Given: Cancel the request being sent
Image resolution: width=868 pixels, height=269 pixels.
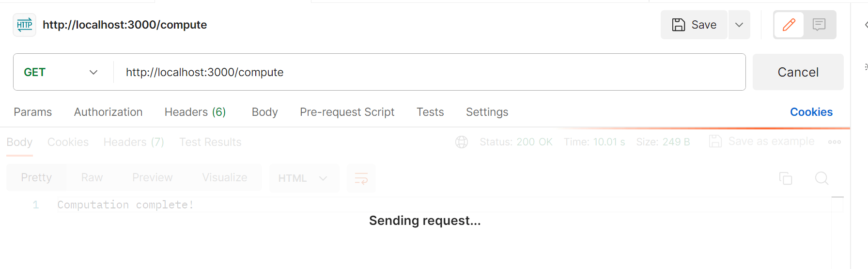Looking at the screenshot, I should coord(798,72).
